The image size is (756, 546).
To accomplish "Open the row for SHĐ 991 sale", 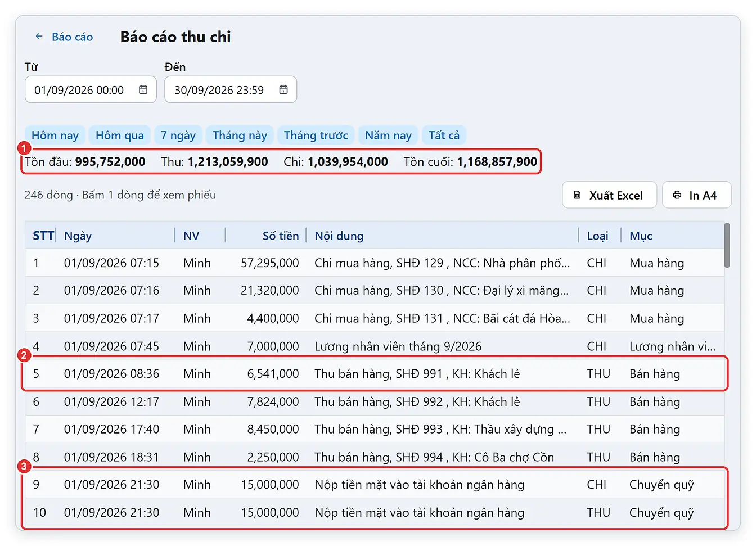I will (375, 373).
